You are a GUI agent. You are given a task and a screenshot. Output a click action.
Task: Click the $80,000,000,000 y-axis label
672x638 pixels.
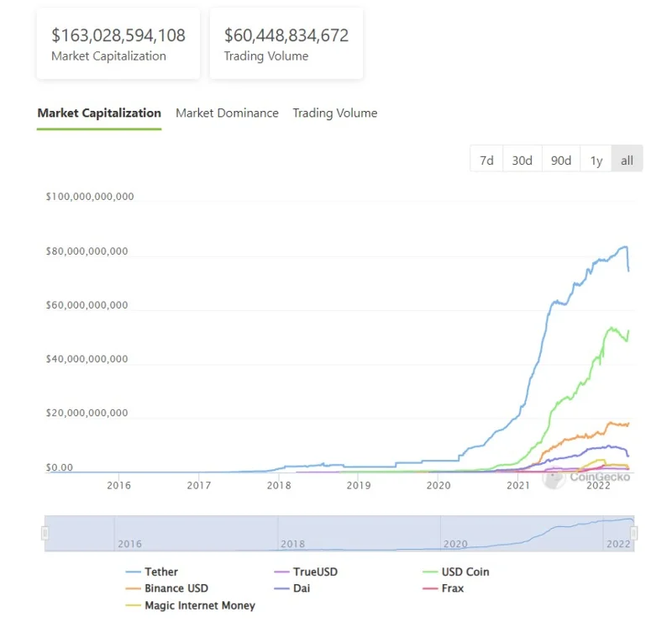pos(87,251)
